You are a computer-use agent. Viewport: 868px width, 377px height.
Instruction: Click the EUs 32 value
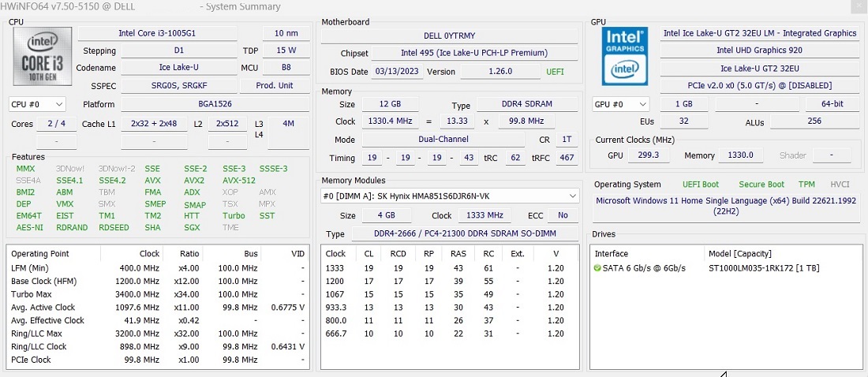point(683,121)
